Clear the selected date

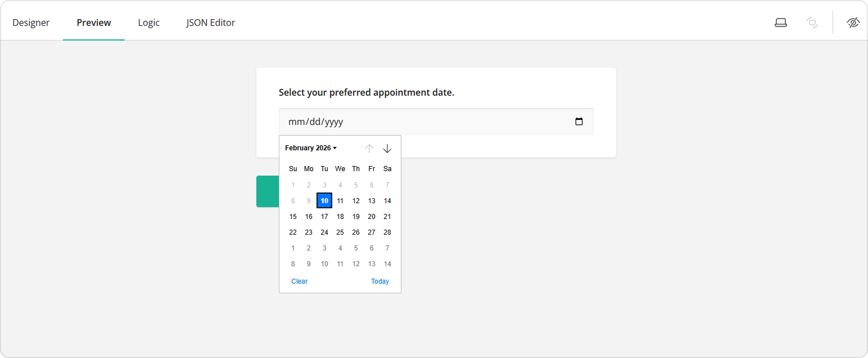click(x=299, y=281)
